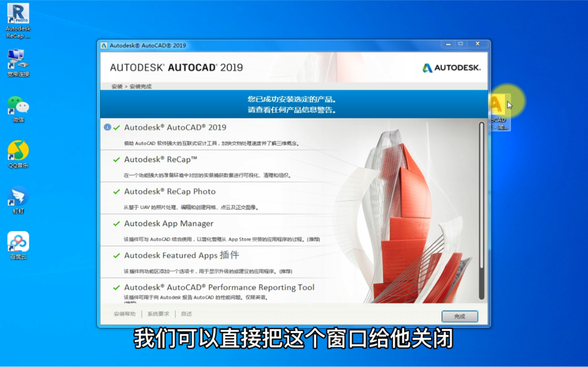Image resolution: width=588 pixels, height=367 pixels.
Task: Open the 宽带连接 desktop shortcut
Action: coord(18,63)
